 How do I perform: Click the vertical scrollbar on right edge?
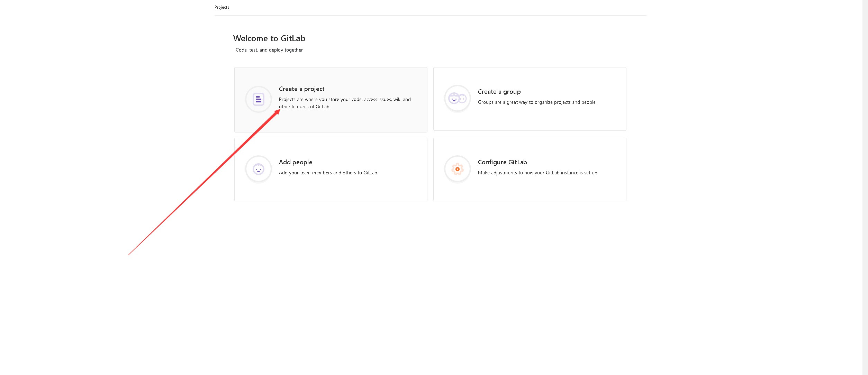click(x=865, y=187)
